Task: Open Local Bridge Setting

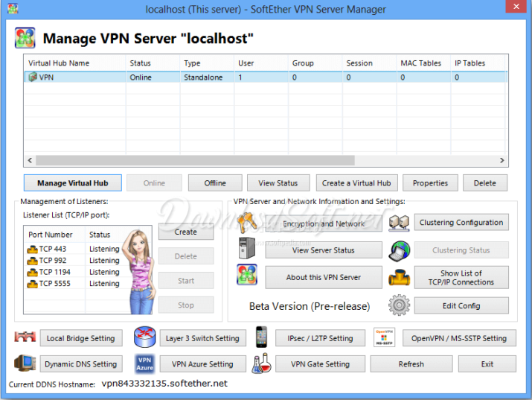Action: coord(81,338)
